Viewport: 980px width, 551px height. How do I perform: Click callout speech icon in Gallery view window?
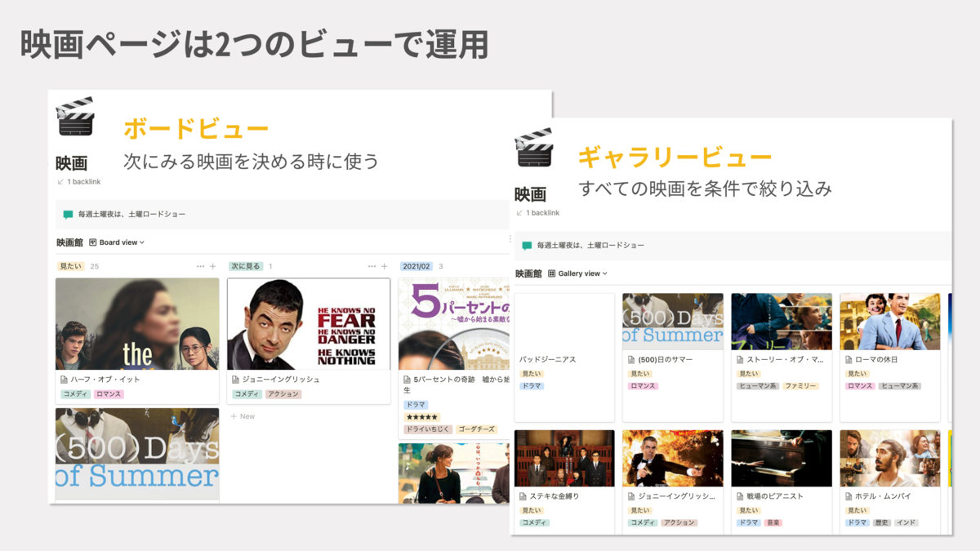527,246
